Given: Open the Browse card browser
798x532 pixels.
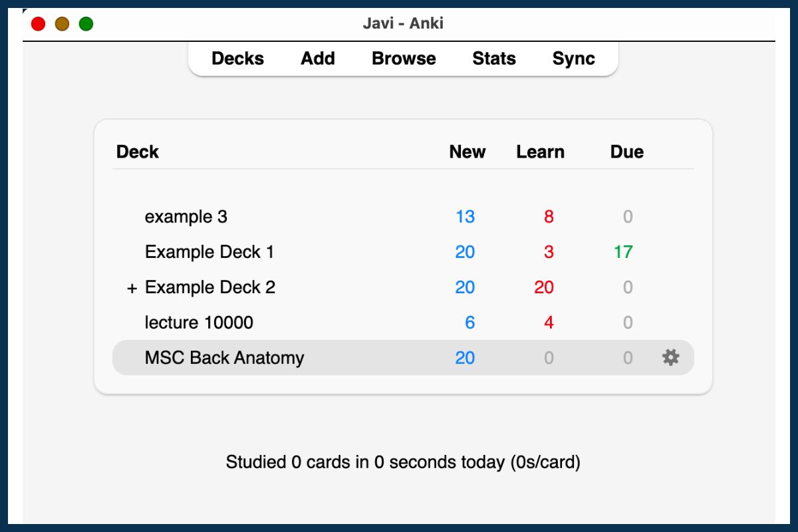Looking at the screenshot, I should 404,59.
